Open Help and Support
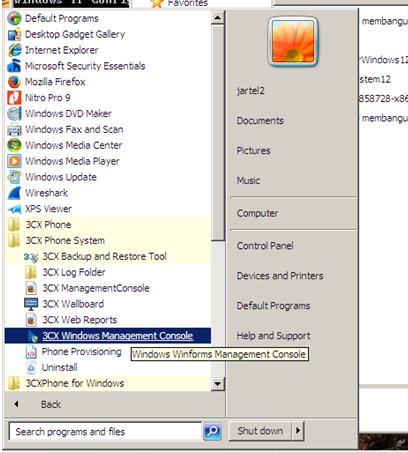The image size is (408, 453). coord(273,336)
